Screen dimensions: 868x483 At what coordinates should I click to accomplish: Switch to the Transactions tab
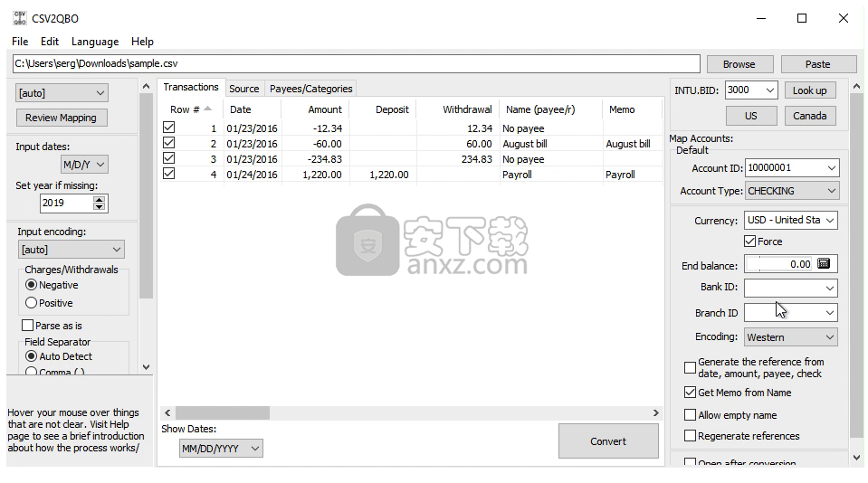191,87
